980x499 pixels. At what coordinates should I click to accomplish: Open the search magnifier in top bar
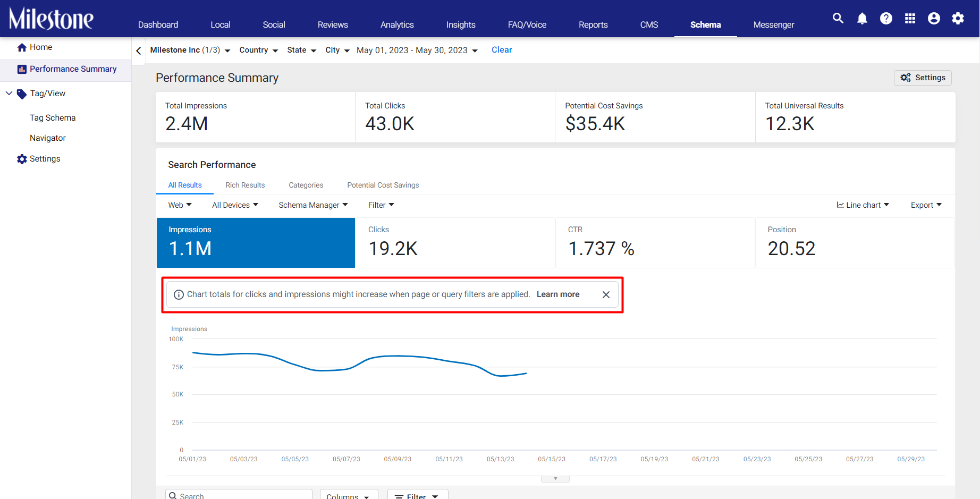point(838,19)
